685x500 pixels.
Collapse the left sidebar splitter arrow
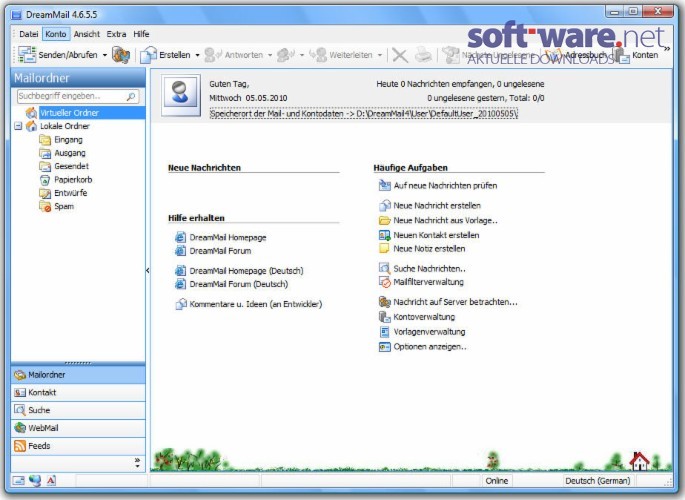[x=148, y=271]
